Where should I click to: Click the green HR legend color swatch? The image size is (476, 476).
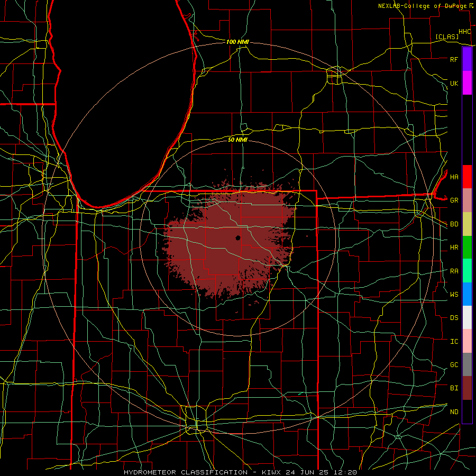[x=467, y=248]
